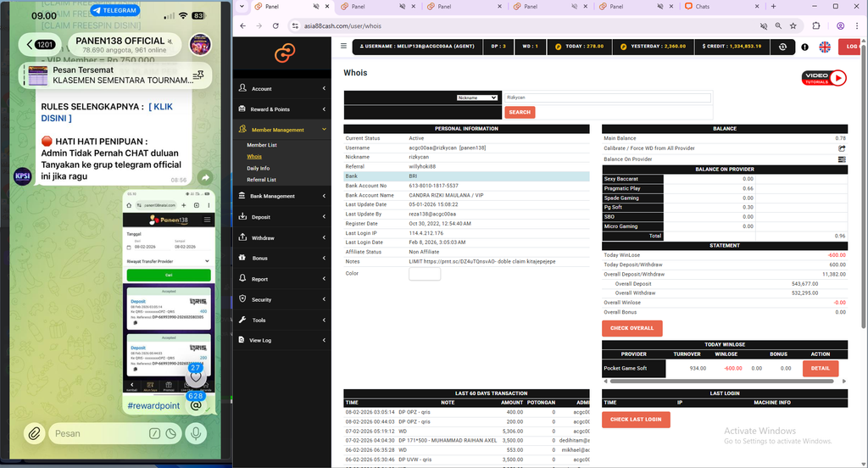Open Daily Info in sidebar

coord(258,169)
